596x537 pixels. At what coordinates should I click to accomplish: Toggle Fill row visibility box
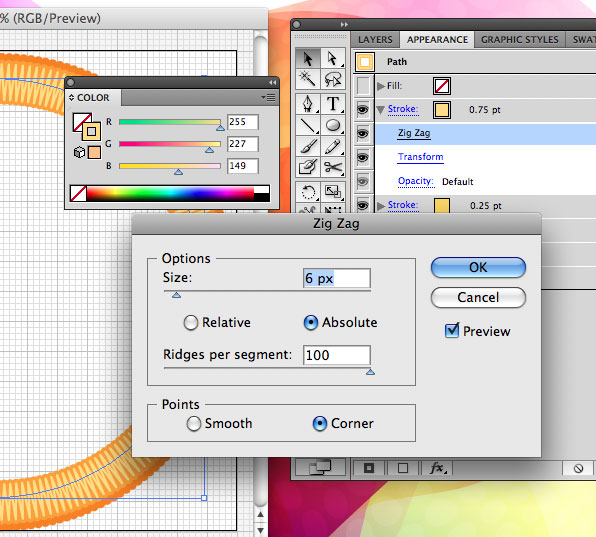coord(363,86)
